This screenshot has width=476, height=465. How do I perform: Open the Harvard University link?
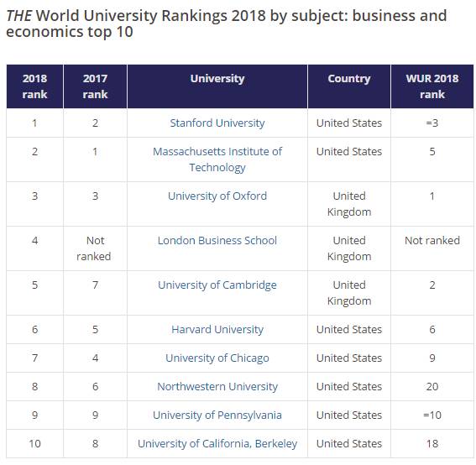(x=217, y=330)
